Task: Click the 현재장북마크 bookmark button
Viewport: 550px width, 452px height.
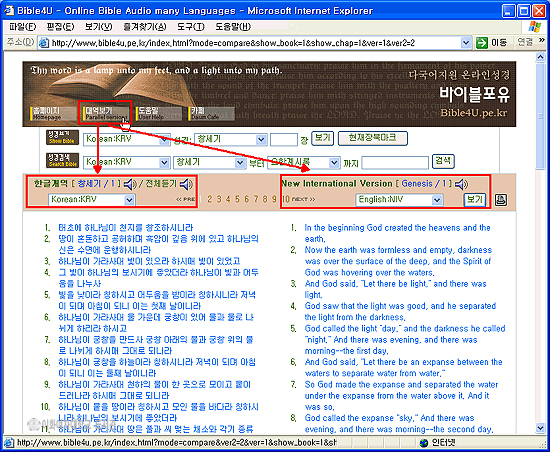Action: pyautogui.click(x=373, y=138)
